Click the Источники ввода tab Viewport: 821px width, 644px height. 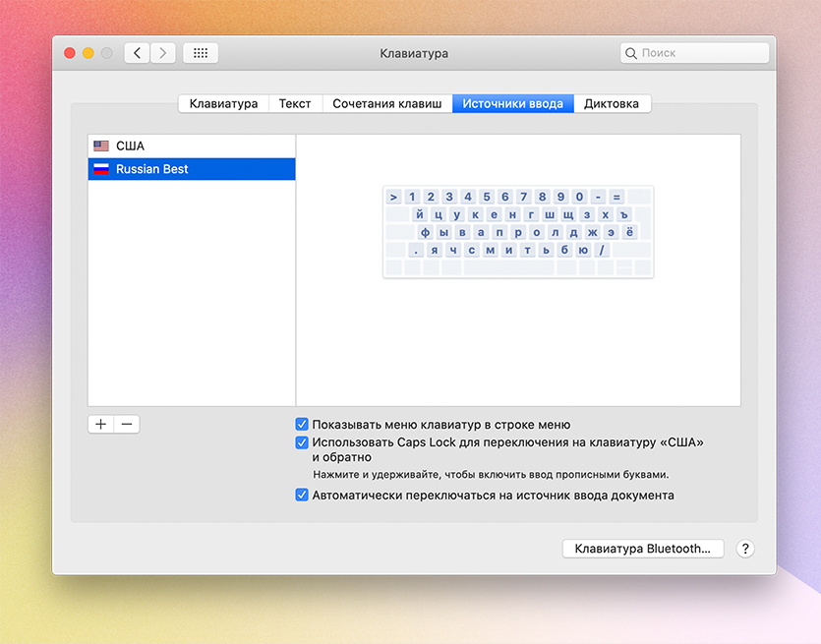[x=513, y=103]
